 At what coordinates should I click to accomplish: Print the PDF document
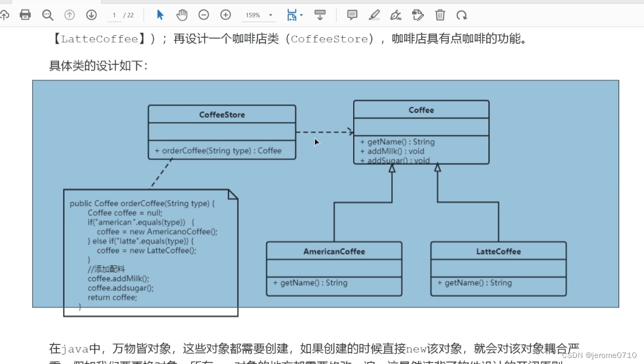pyautogui.click(x=25, y=15)
